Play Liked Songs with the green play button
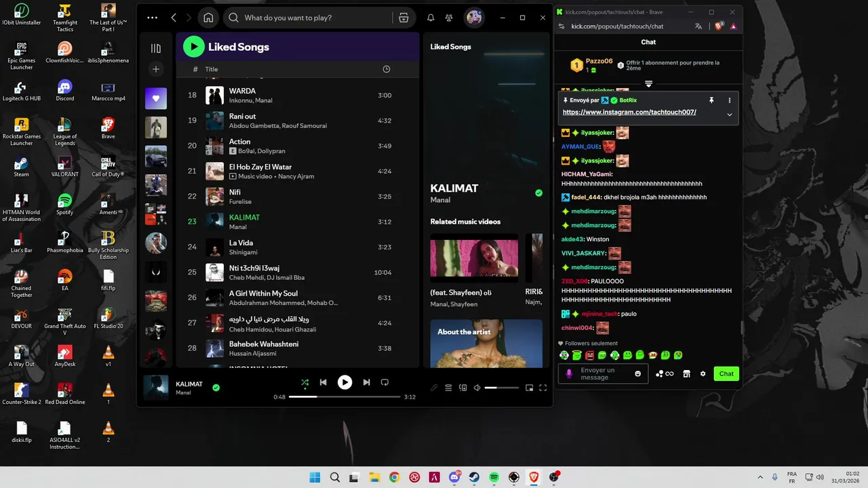This screenshot has height=488, width=868. [x=194, y=47]
